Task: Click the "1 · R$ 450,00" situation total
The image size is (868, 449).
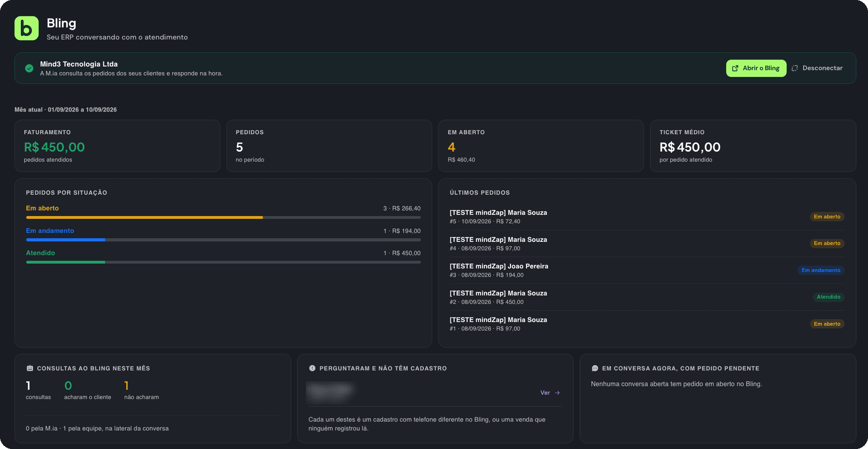Action: click(402, 253)
